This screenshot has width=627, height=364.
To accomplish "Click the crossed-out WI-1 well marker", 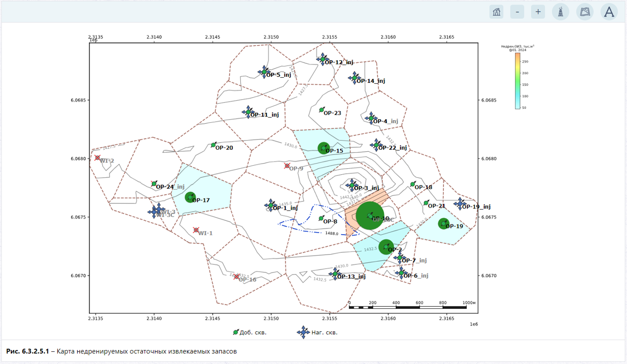I will coord(196,230).
